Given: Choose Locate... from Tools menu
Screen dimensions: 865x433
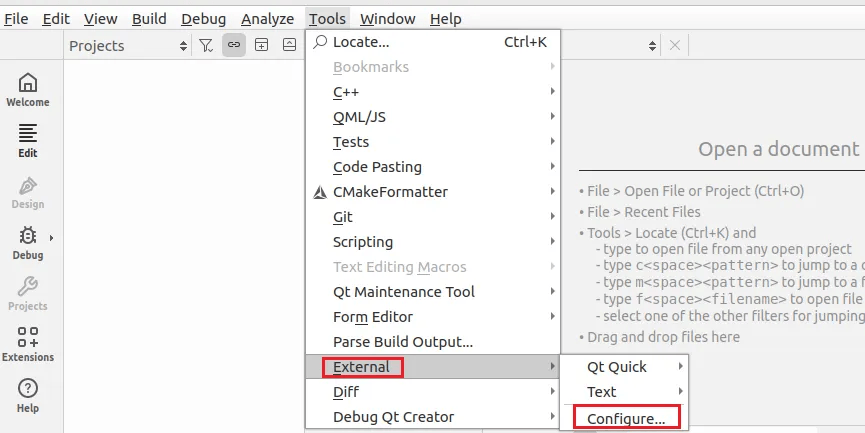Looking at the screenshot, I should pos(361,42).
